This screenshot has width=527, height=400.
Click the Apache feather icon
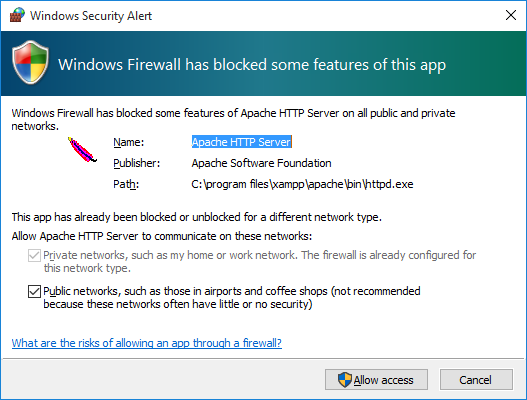click(82, 150)
